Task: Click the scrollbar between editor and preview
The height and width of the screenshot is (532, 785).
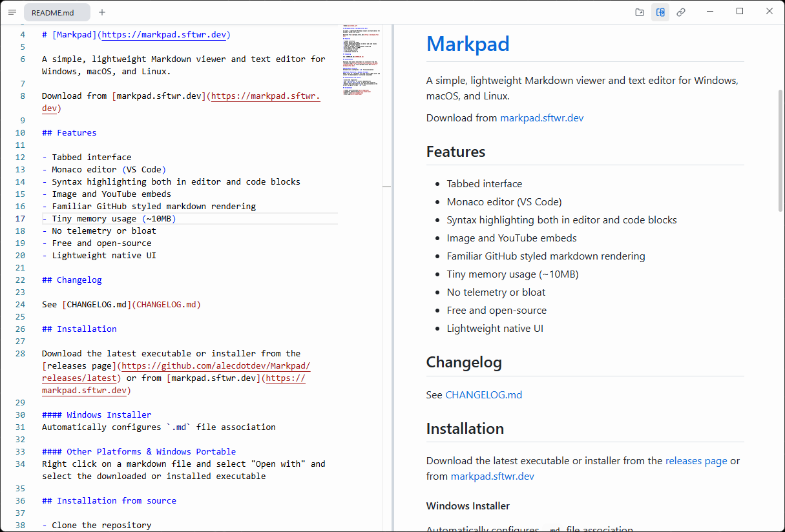Action: [x=386, y=185]
